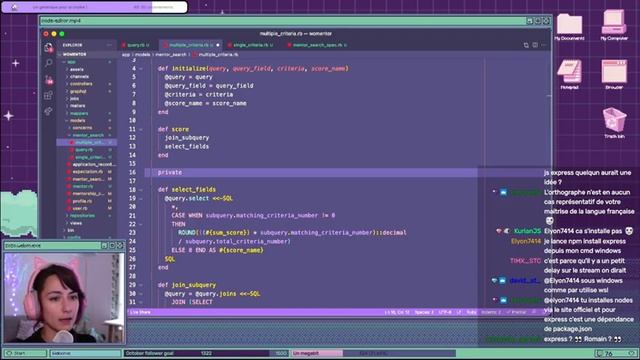Viewport: 640px width, 360px height.
Task: Click KurianJS username in chat overlay
Action: tap(527, 231)
